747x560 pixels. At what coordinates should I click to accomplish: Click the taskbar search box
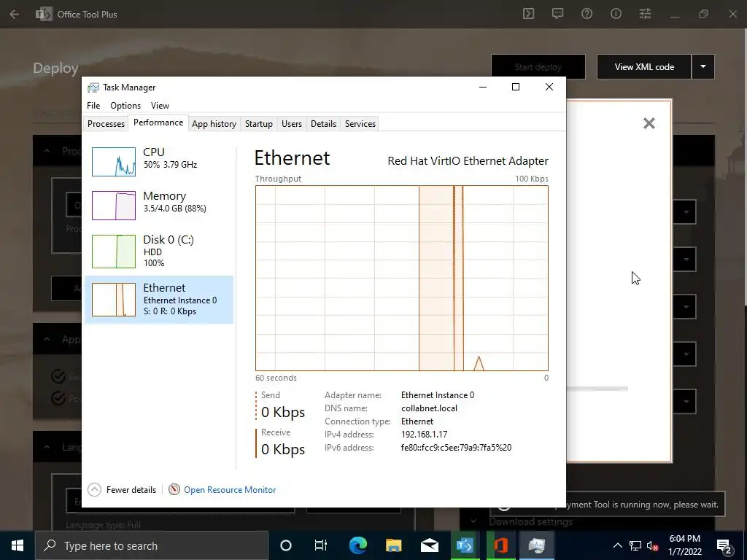point(152,545)
